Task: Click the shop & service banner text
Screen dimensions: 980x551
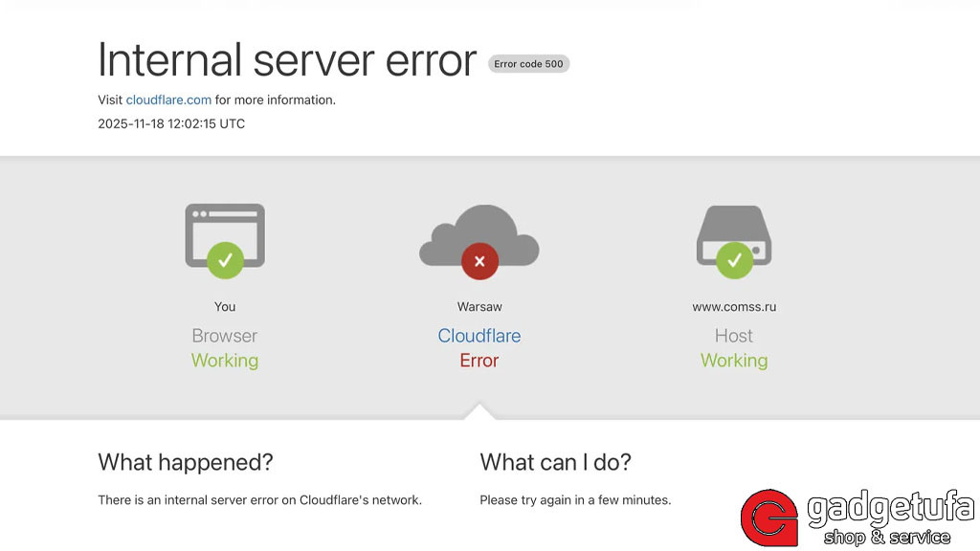Action: (887, 537)
